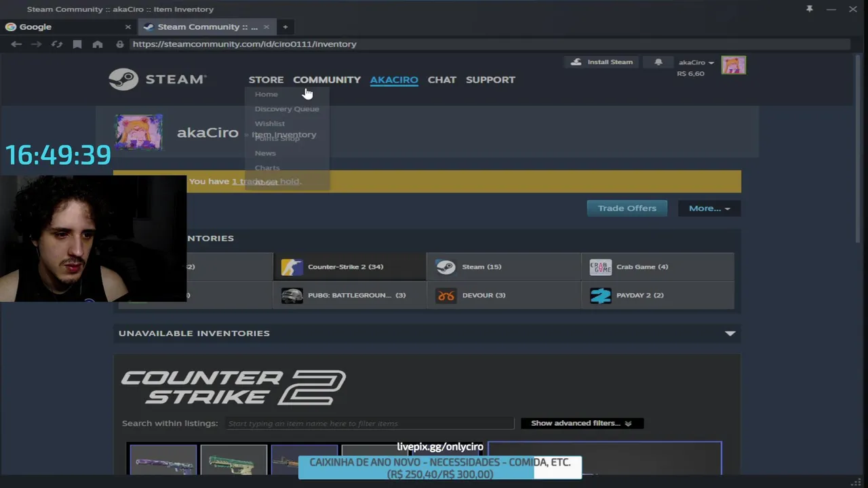
Task: Choose Discovery Queue in the Store dropdown
Action: click(287, 108)
